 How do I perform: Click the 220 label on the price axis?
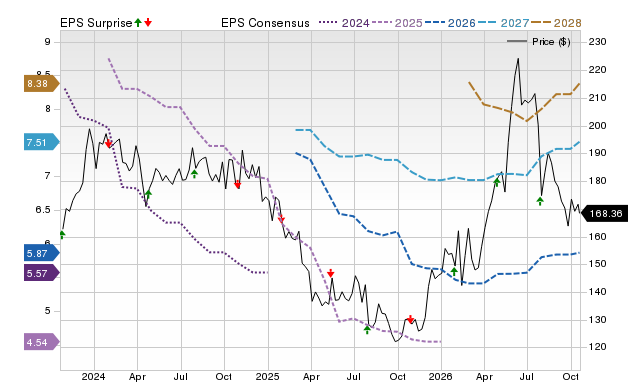tap(597, 70)
